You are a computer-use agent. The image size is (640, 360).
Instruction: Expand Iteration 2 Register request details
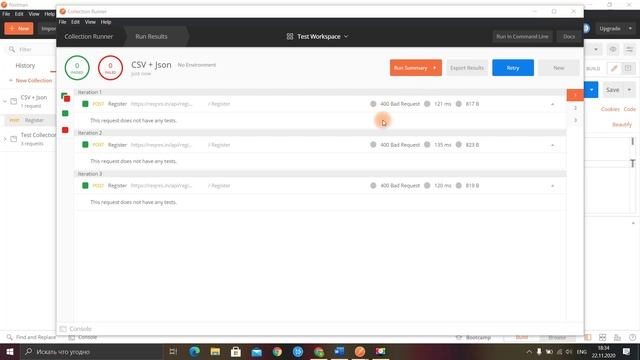(x=552, y=145)
